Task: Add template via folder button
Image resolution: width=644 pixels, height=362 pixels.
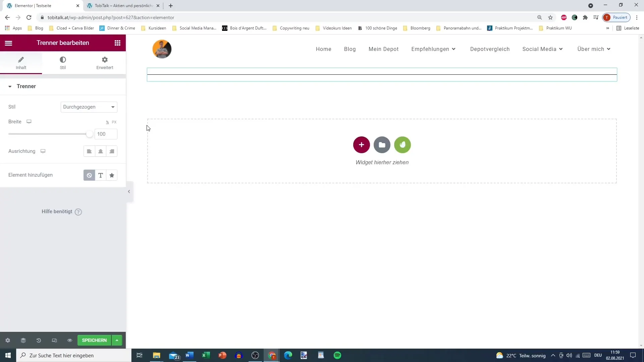Action: pyautogui.click(x=382, y=145)
